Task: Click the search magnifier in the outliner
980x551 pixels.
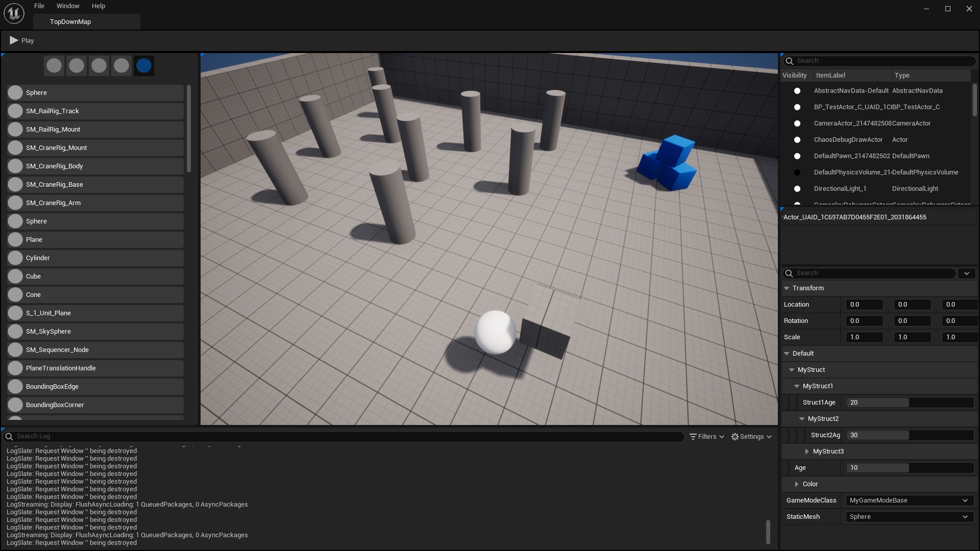Action: click(789, 60)
